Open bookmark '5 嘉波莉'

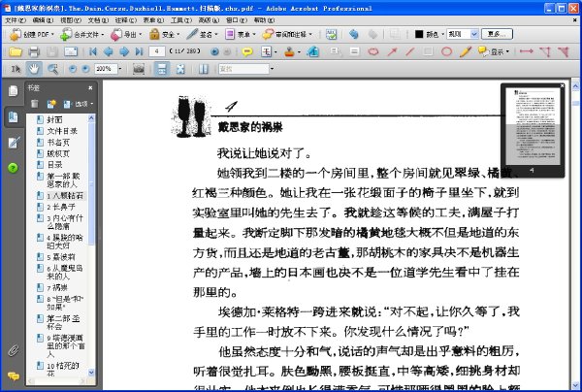point(61,256)
